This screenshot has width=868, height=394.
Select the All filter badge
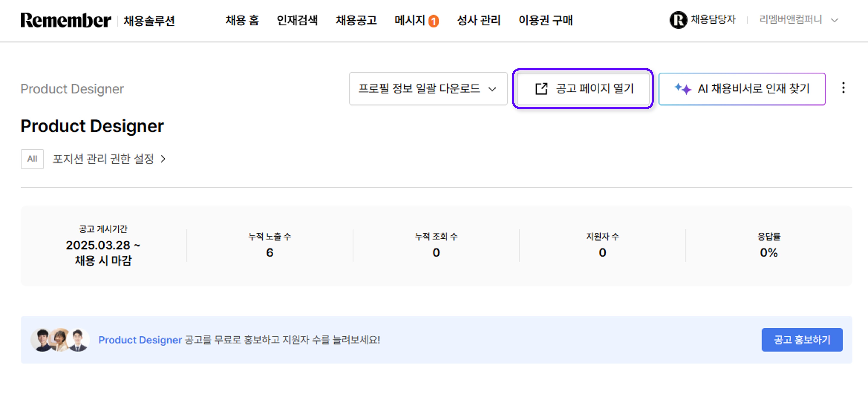pyautogui.click(x=32, y=159)
